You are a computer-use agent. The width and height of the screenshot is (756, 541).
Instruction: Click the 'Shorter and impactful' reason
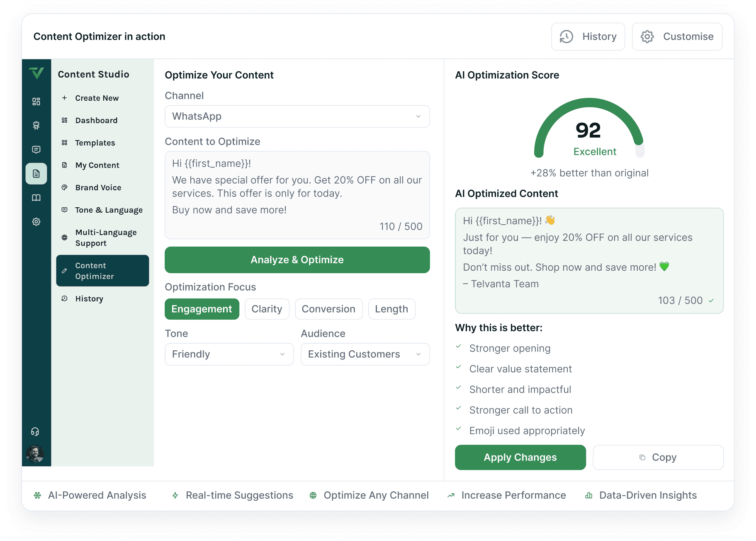coord(520,390)
